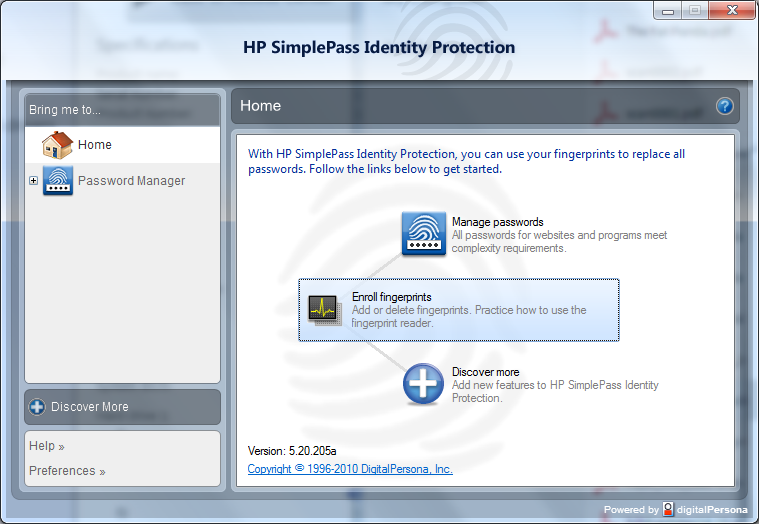Viewport: 759px width, 524px height.
Task: Click the 'All passwords for websites' description
Action: point(560,241)
